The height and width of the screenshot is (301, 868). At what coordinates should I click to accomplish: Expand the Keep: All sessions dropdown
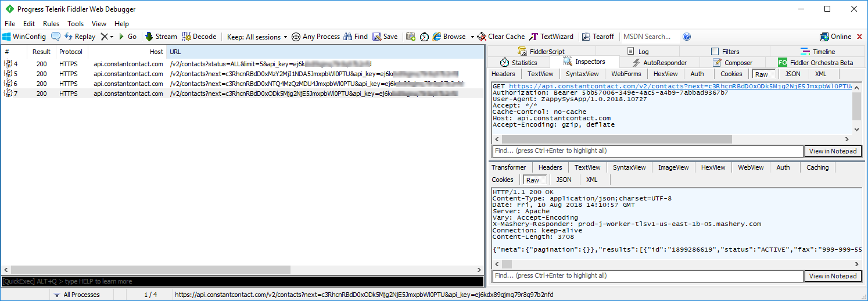click(x=257, y=37)
